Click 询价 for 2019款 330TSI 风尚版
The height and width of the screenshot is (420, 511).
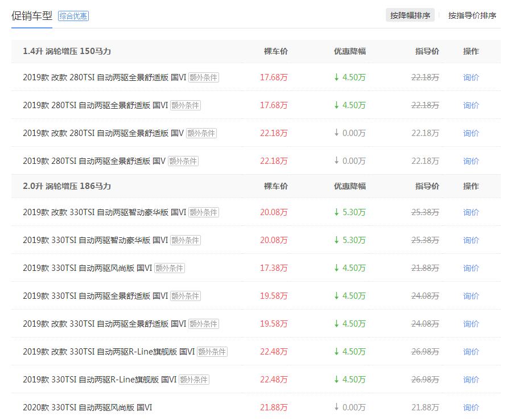471,268
